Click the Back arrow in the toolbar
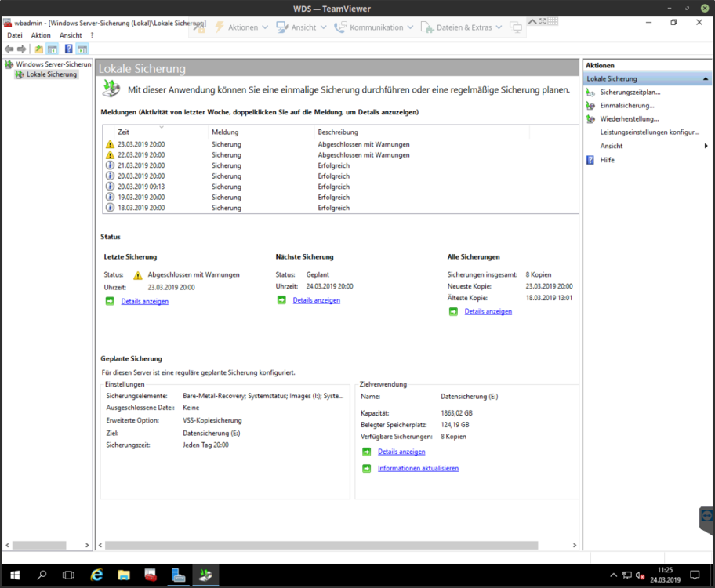Screen dimensions: 715x588 pyautogui.click(x=9, y=49)
